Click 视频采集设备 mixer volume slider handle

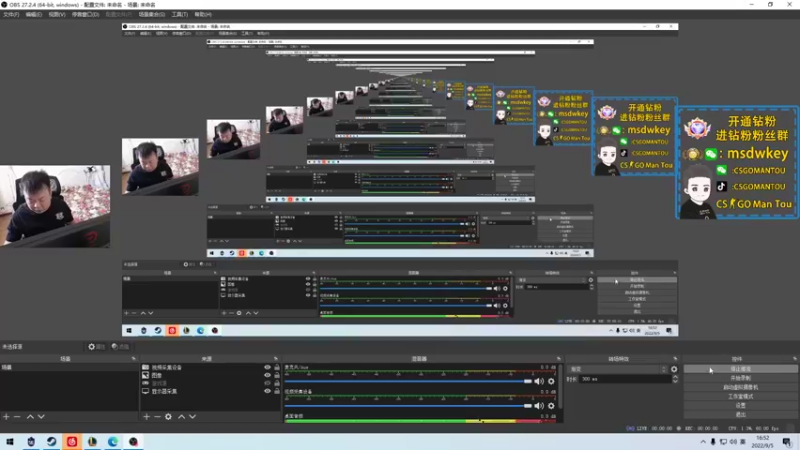click(x=528, y=406)
